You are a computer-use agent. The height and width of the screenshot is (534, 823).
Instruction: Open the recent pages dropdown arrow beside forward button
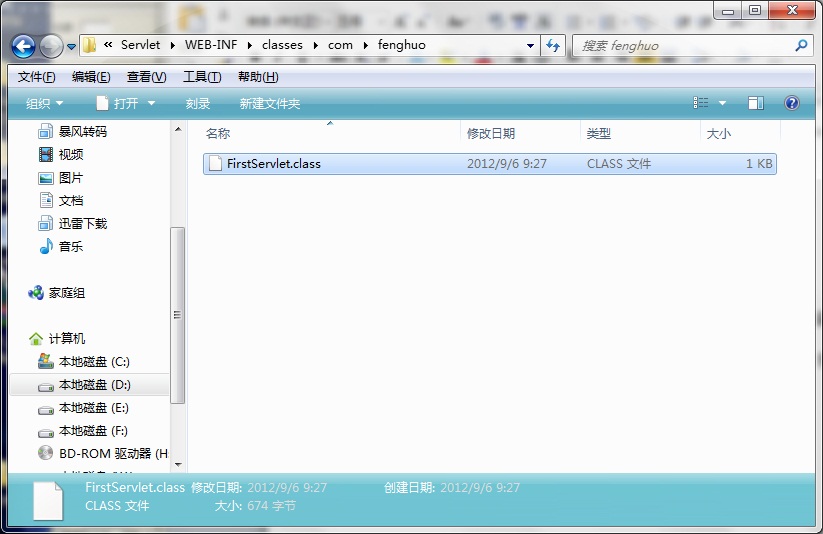click(x=71, y=47)
